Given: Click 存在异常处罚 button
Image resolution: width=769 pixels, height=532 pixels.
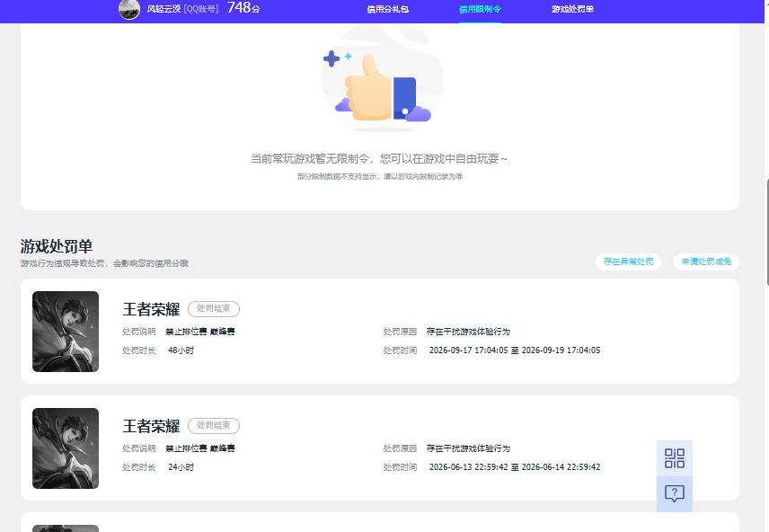Looking at the screenshot, I should [x=628, y=262].
